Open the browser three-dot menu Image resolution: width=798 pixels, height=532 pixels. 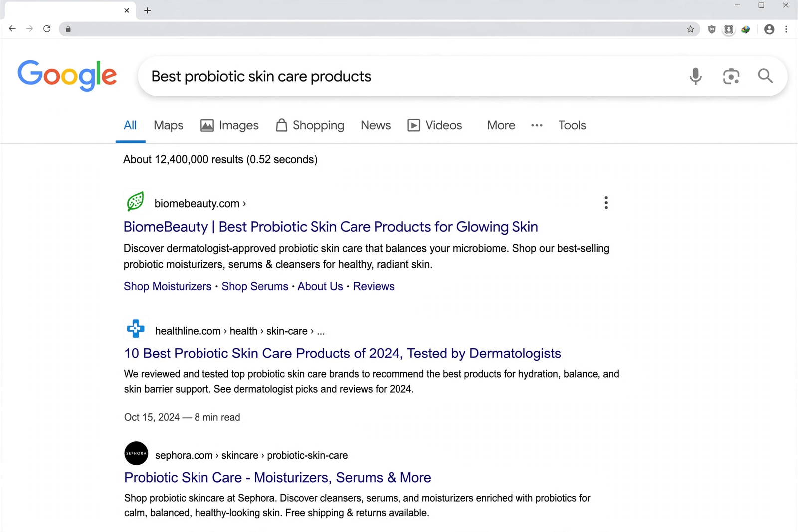click(x=786, y=29)
